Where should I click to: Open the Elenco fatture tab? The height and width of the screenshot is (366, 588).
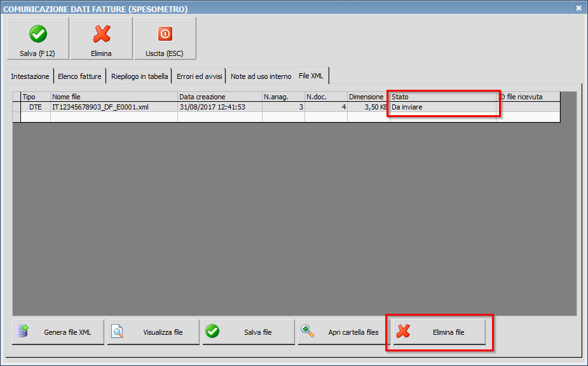(x=79, y=76)
